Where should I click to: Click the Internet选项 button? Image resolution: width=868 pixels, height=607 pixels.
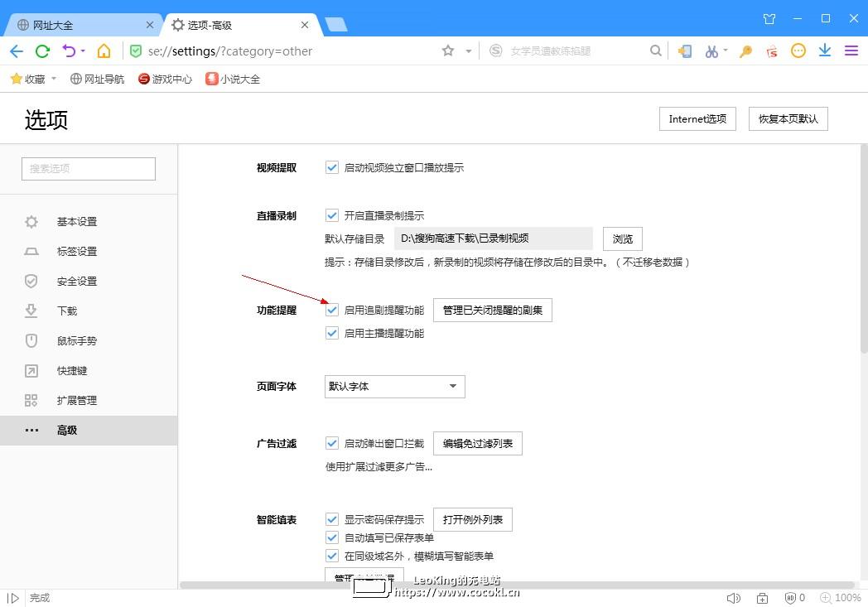(697, 119)
